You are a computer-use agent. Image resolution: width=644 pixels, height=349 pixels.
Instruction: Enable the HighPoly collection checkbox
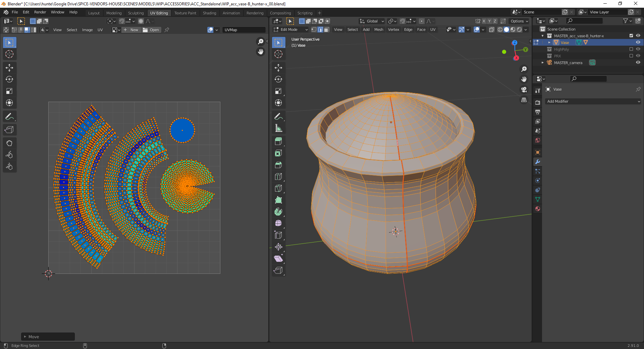pyautogui.click(x=631, y=49)
